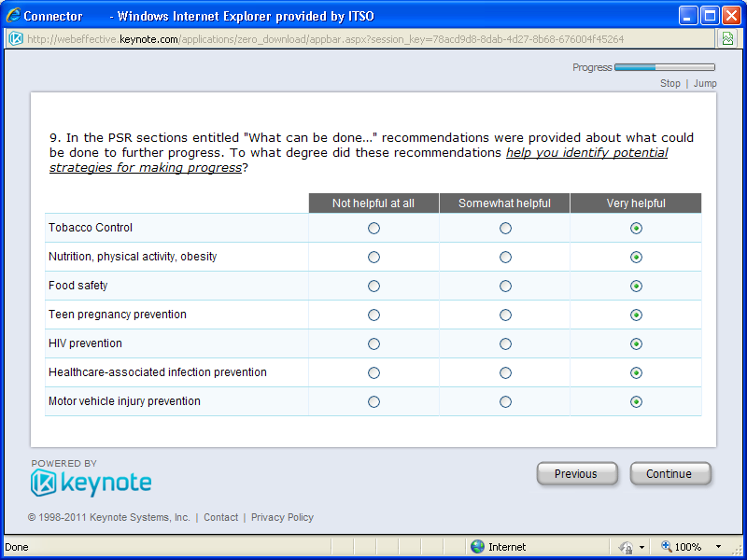Click the Internet Explorer icon in title bar

click(13, 16)
